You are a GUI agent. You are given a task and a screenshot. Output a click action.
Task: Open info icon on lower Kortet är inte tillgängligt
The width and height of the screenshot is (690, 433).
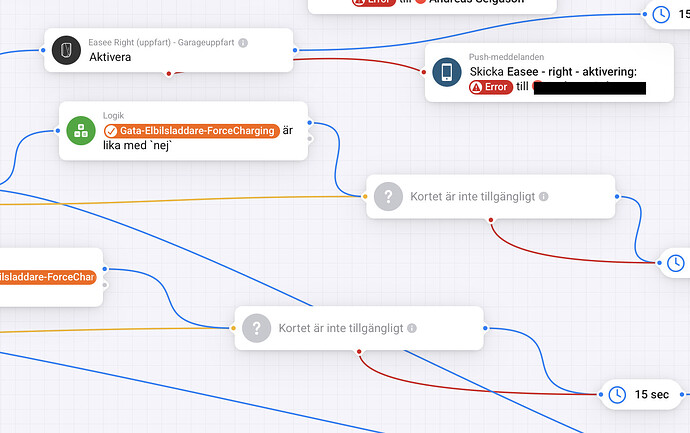pyautogui.click(x=412, y=328)
